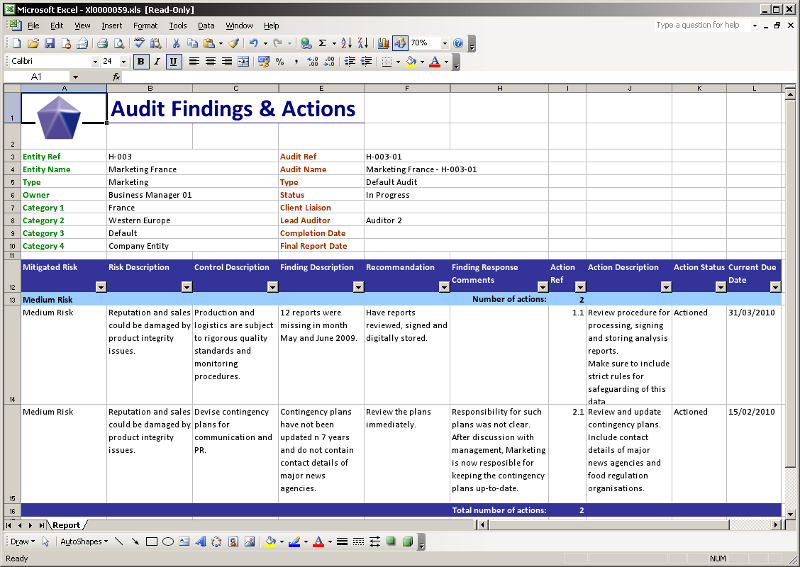Apply percent style
Screen dimensions: 800x567
[280, 62]
